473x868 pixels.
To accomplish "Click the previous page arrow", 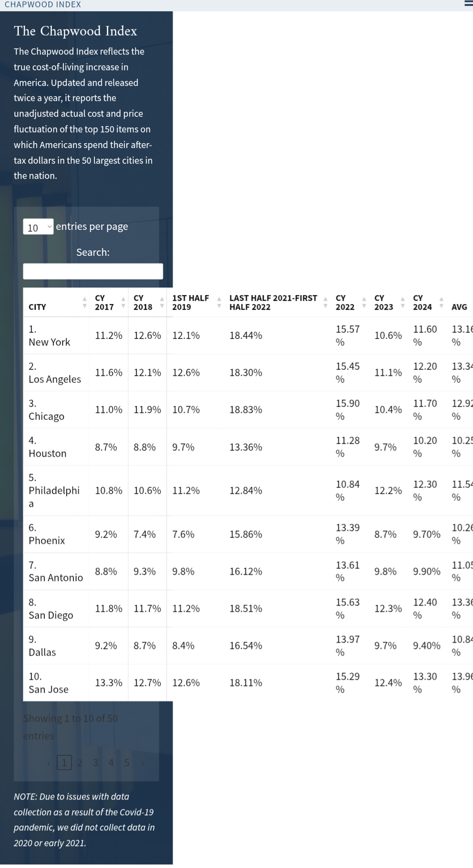I will click(49, 763).
